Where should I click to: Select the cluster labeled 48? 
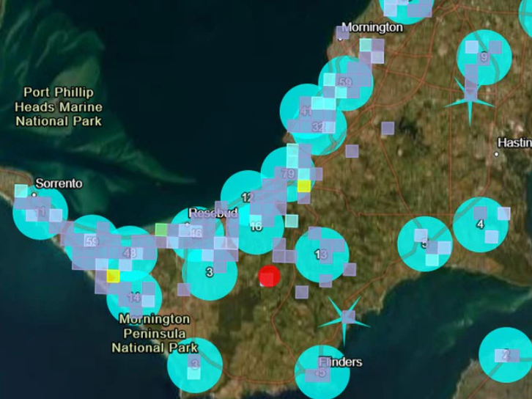pos(130,253)
